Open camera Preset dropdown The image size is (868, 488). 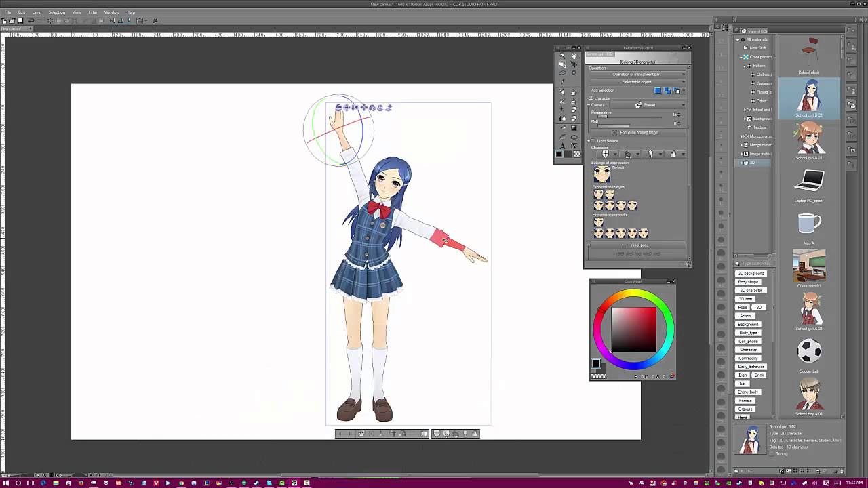[x=648, y=105]
